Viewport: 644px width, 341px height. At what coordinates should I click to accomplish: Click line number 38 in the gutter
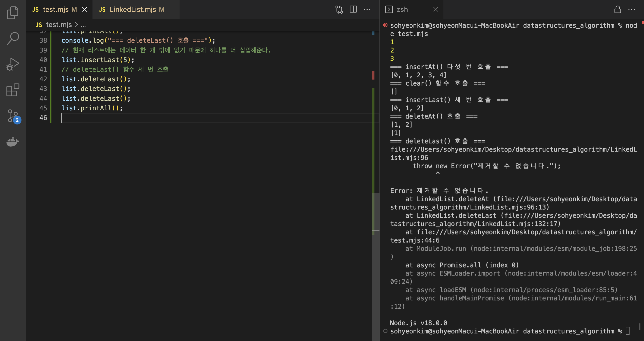pyautogui.click(x=43, y=40)
